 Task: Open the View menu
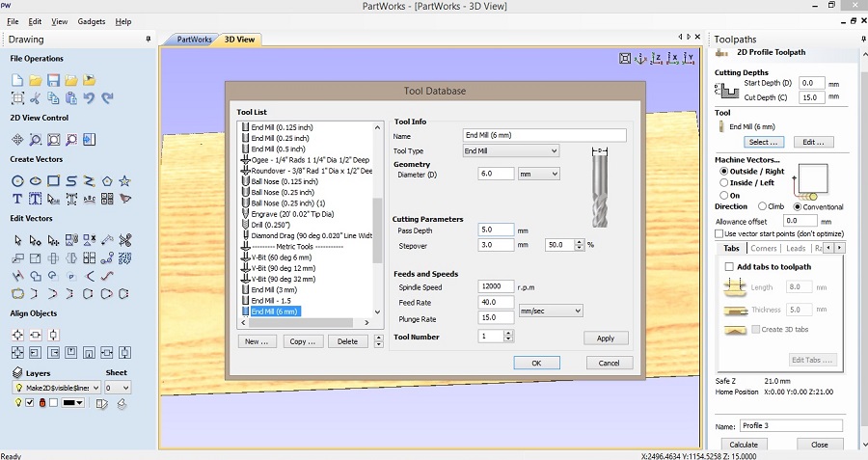[59, 21]
